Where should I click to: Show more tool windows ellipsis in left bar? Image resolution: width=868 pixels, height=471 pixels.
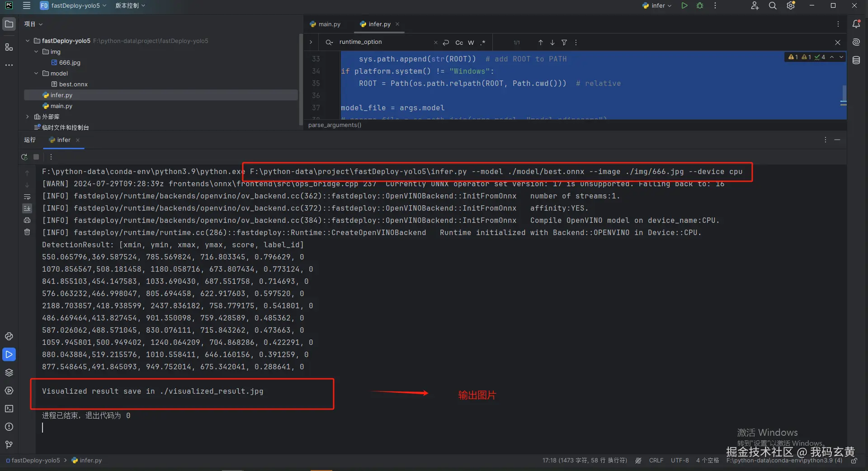coord(9,65)
